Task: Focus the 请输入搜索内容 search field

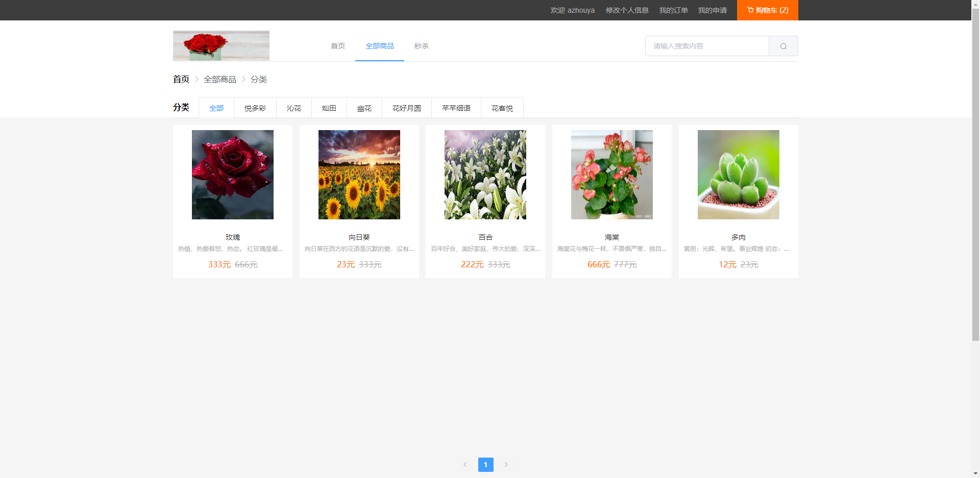Action: click(x=707, y=46)
